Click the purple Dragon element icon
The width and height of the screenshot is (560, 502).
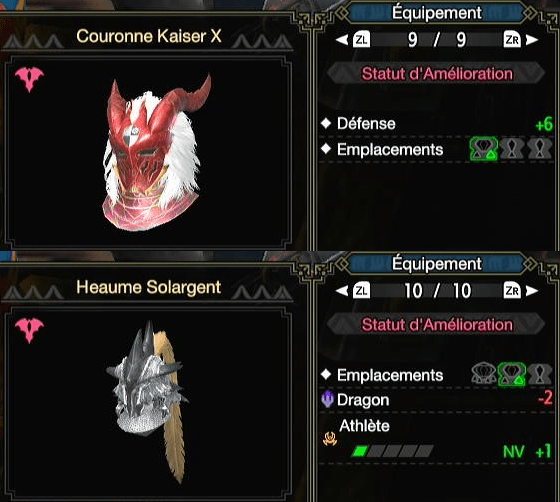[327, 399]
